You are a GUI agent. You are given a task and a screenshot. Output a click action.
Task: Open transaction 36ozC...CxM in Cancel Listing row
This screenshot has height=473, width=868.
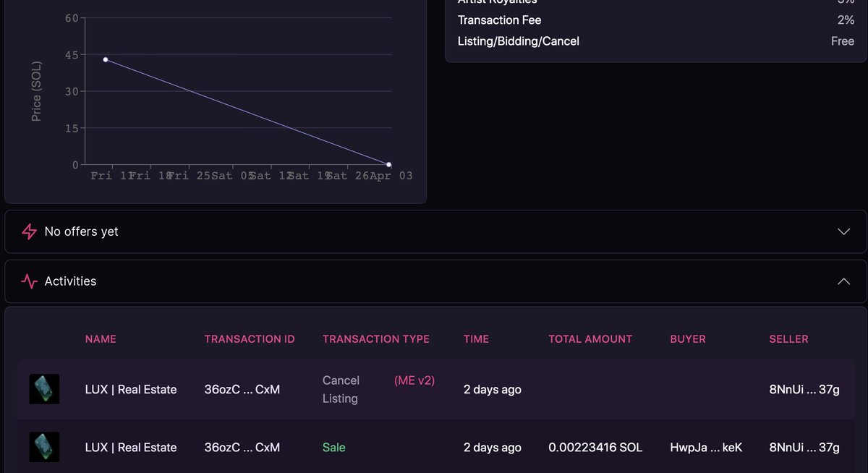point(242,389)
